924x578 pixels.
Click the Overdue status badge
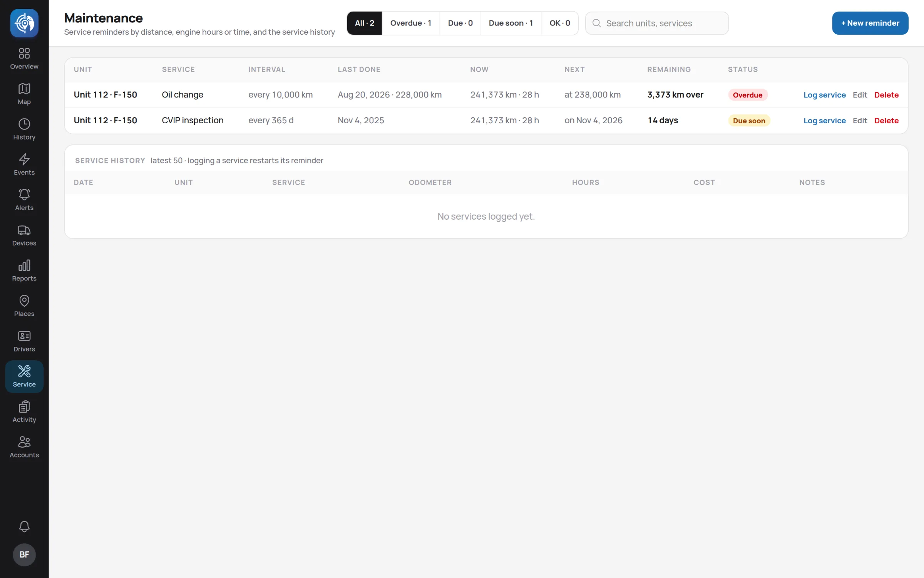pos(748,95)
